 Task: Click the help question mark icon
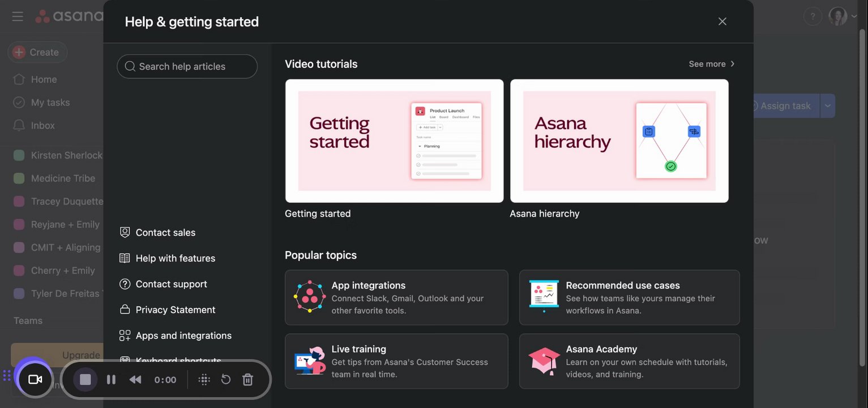click(x=813, y=16)
